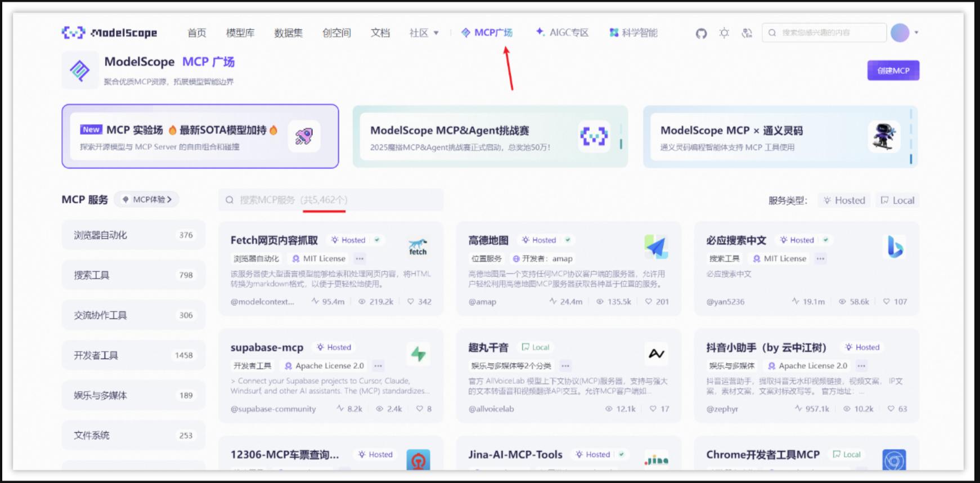This screenshot has height=483, width=980.
Task: Click the heart icon on 高德地图 card
Action: 649,301
